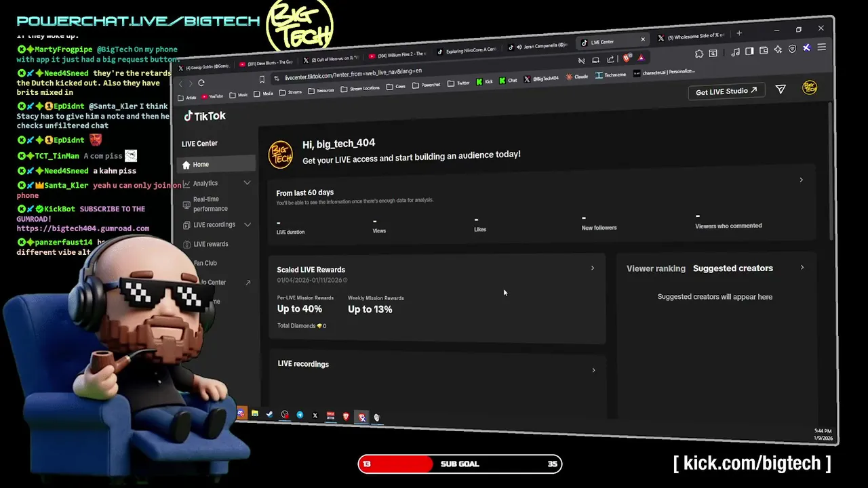Open the Music bookmarks folder
Image resolution: width=868 pixels, height=488 pixels.
pos(239,95)
